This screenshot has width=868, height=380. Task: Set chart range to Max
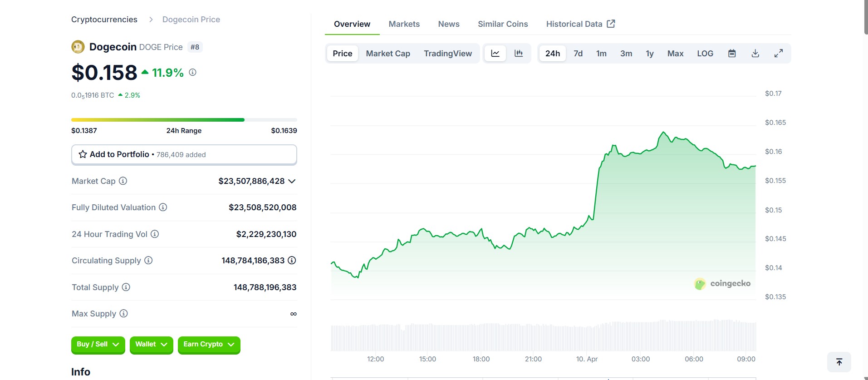pos(675,54)
